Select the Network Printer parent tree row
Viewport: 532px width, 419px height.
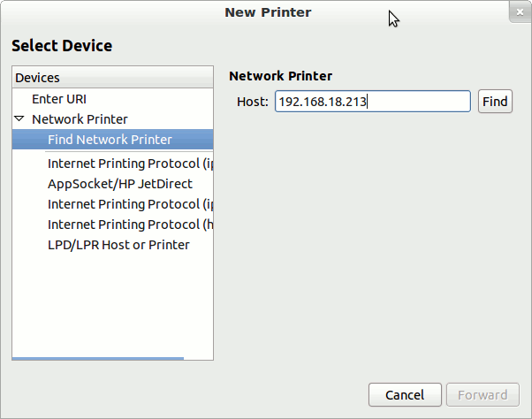tap(80, 118)
